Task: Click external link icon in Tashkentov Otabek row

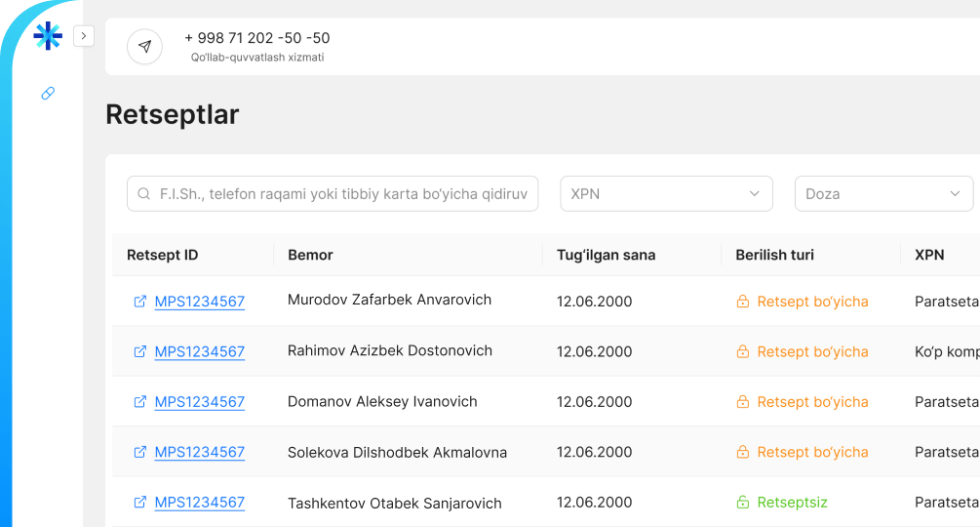Action: pyautogui.click(x=139, y=502)
